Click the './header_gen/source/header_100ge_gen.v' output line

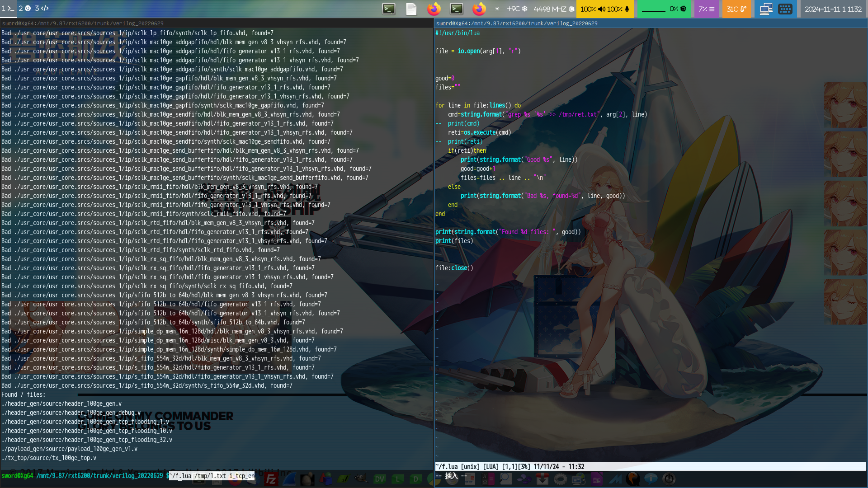(61, 404)
